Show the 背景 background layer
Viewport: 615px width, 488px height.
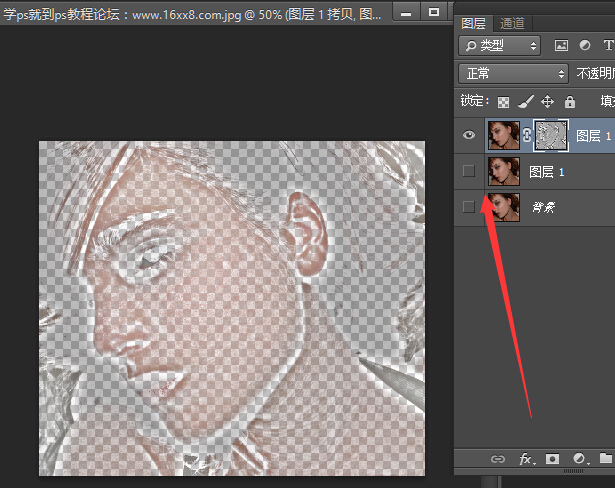coord(468,207)
